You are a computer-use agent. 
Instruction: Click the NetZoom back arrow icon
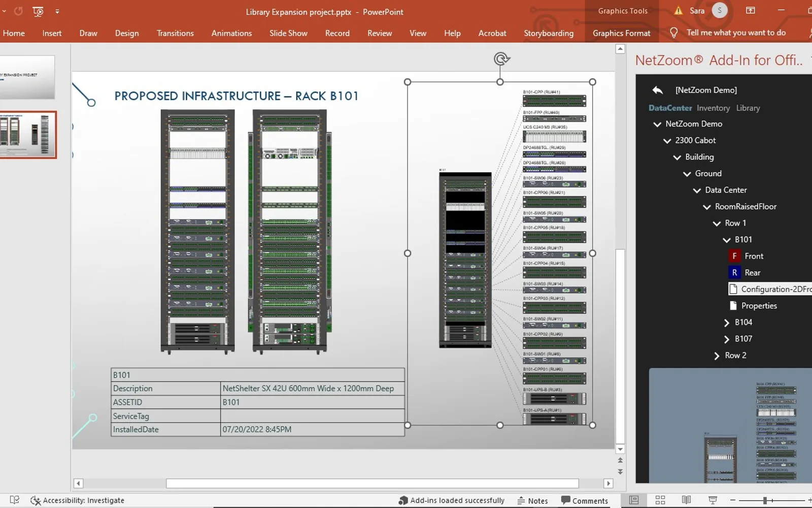click(657, 90)
